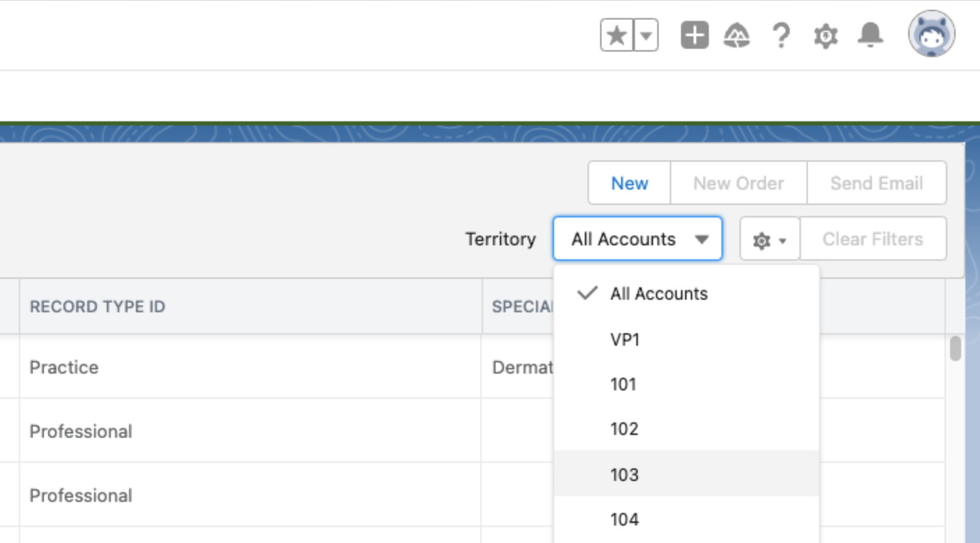Viewport: 980px width, 543px height.
Task: Open the Notifications bell
Action: pyautogui.click(x=870, y=35)
